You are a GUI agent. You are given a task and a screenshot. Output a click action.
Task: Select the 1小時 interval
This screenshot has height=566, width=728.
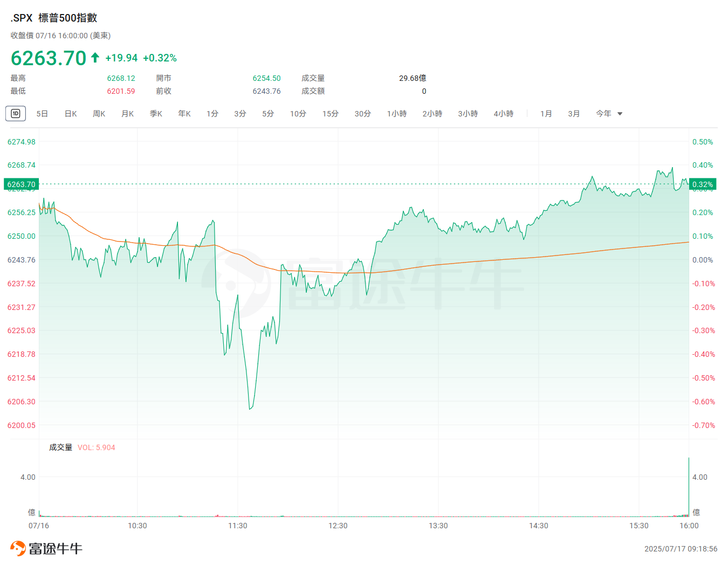point(397,114)
